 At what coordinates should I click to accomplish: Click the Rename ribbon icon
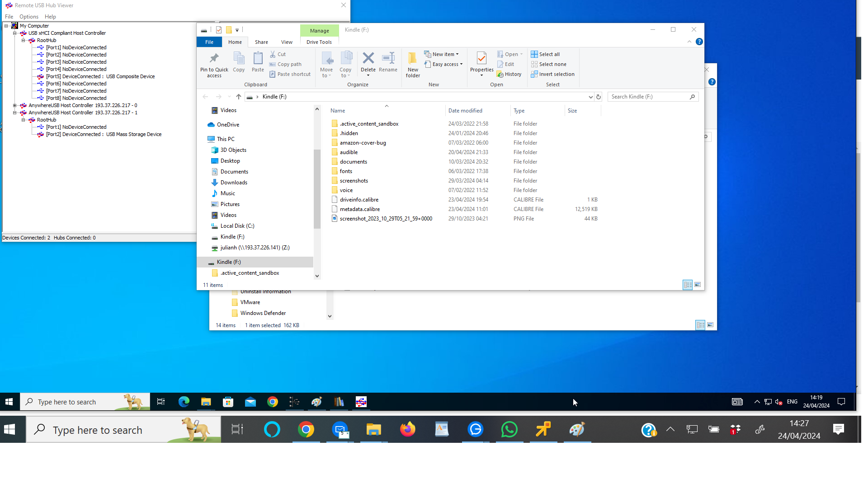point(388,62)
